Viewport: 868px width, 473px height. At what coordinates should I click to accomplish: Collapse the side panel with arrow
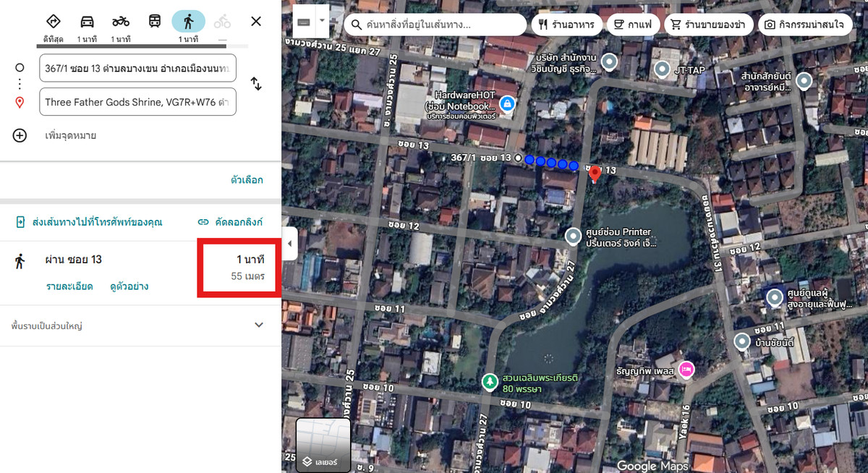click(x=289, y=244)
